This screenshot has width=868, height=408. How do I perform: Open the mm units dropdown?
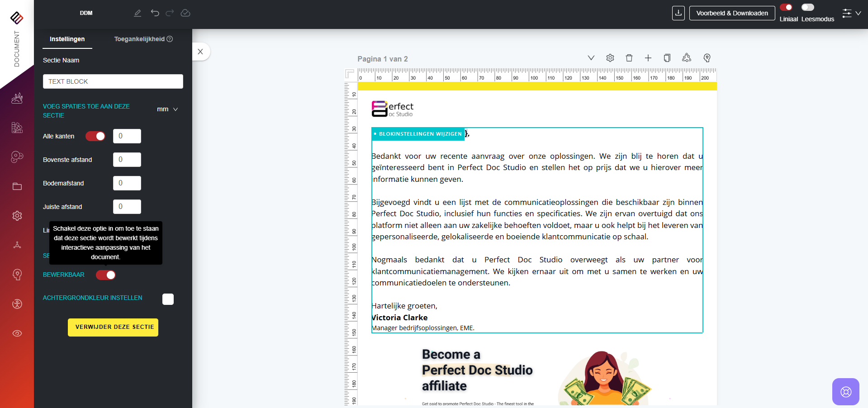pyautogui.click(x=167, y=109)
